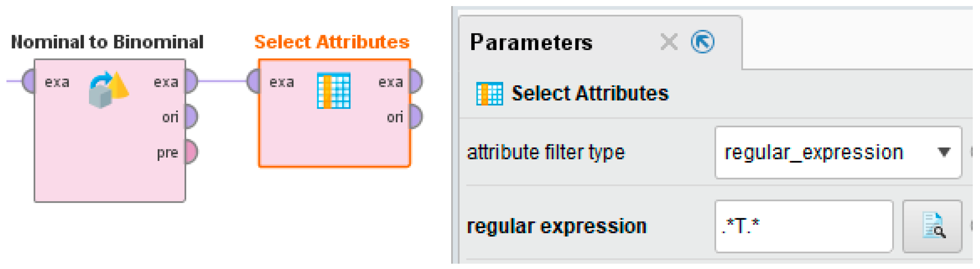Click 'exa' output port of Nominal to Binominal
Viewport: 980px width, 269px height.
(192, 81)
